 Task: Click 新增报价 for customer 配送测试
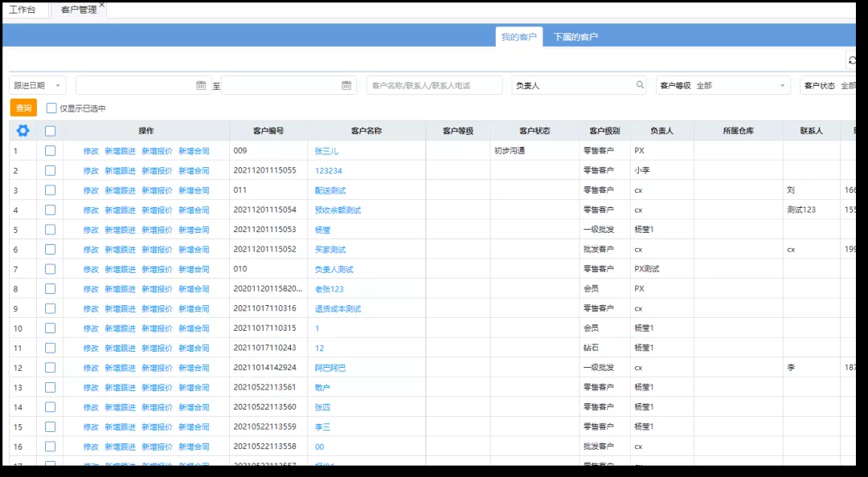click(158, 190)
